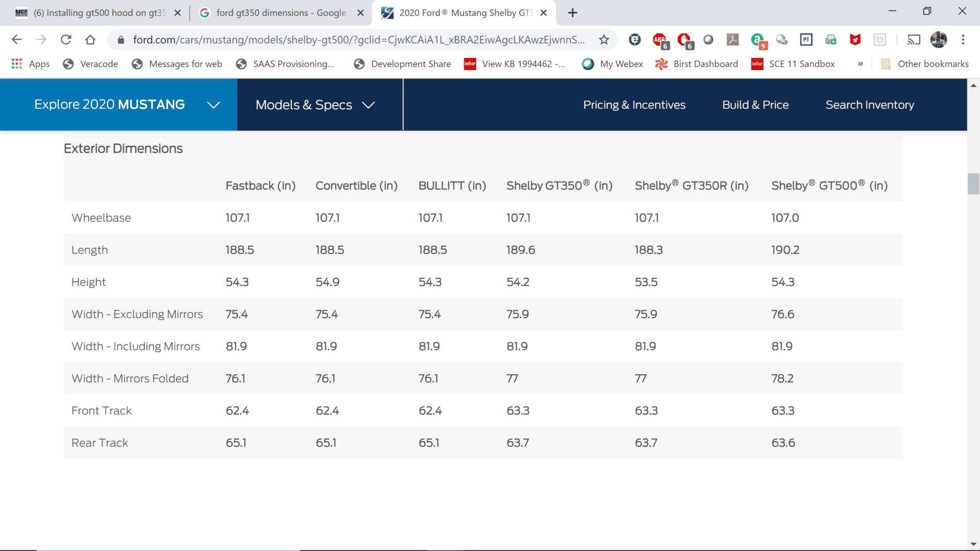Screen dimensions: 980x551
Task: Open the Veracode bookmark
Action: (x=90, y=64)
